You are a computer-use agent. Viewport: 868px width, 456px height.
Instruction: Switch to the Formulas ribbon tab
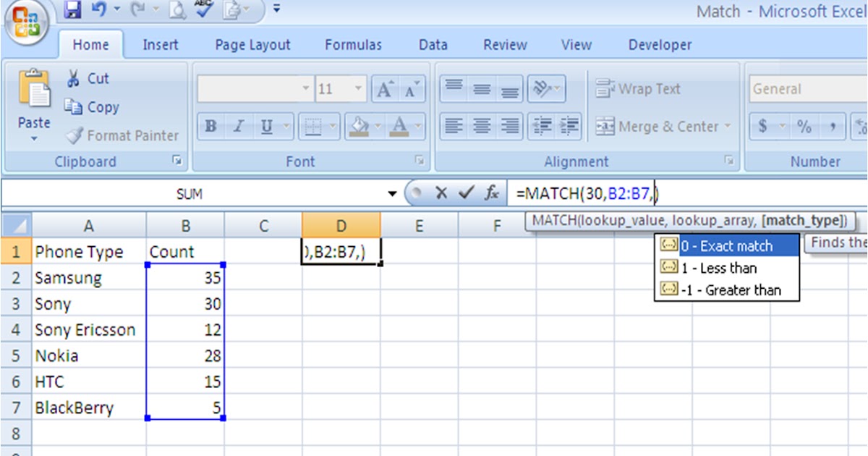click(x=354, y=44)
